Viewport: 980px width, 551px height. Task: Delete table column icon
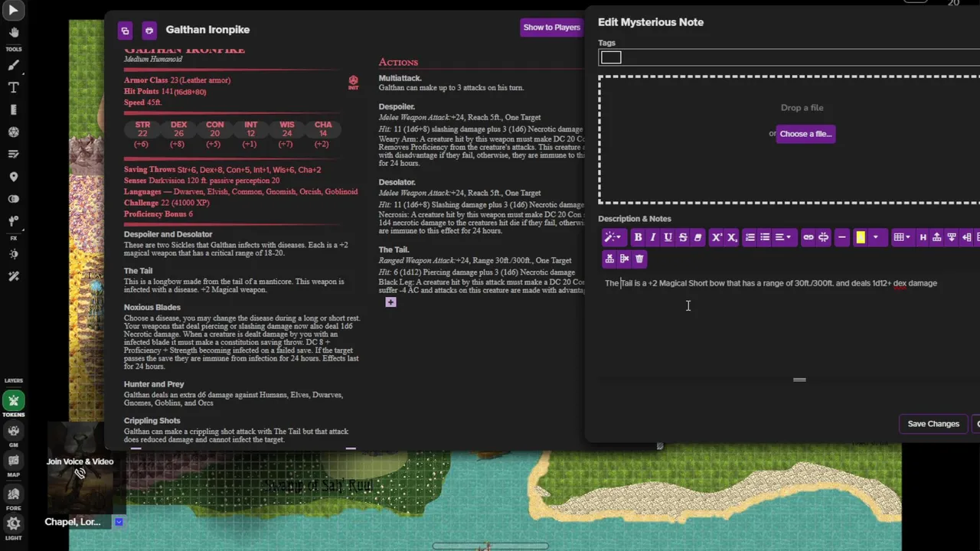pos(624,259)
